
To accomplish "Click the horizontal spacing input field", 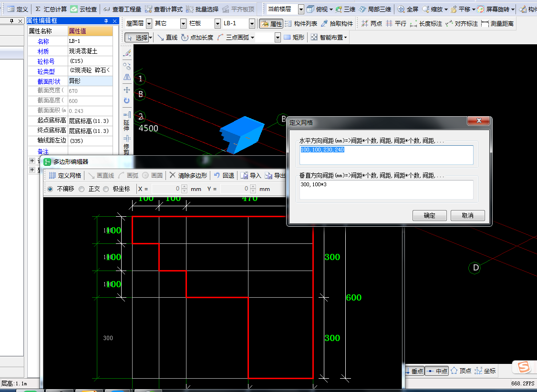I will (386, 155).
